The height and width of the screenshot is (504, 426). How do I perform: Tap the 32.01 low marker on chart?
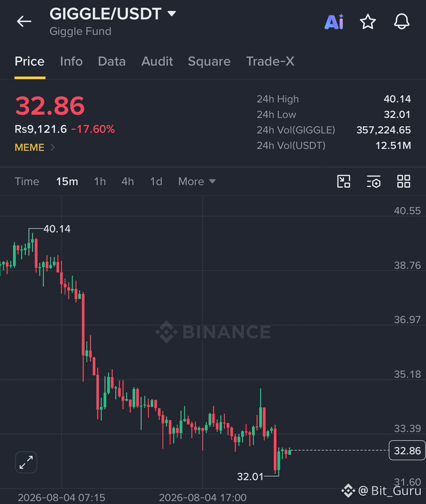tap(250, 476)
